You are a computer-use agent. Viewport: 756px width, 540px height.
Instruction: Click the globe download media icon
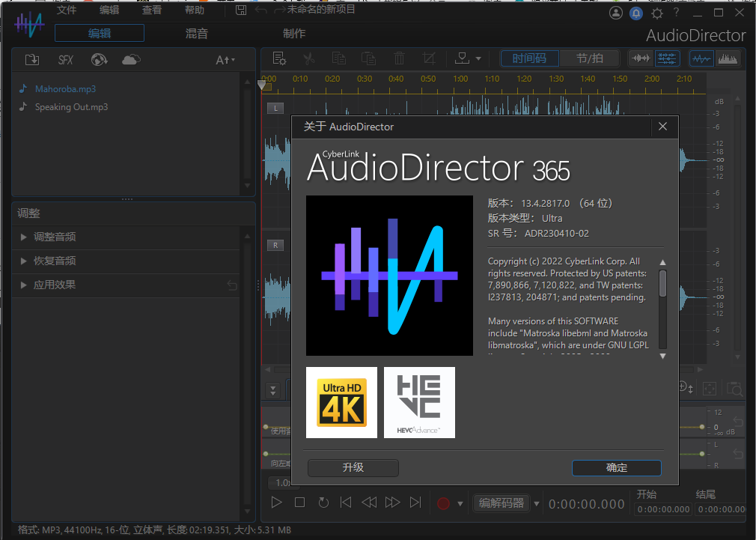[x=99, y=60]
